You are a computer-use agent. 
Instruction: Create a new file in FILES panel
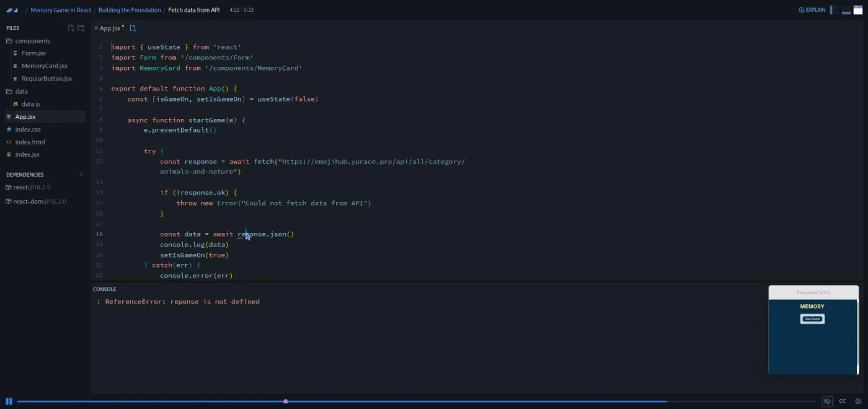pos(71,28)
